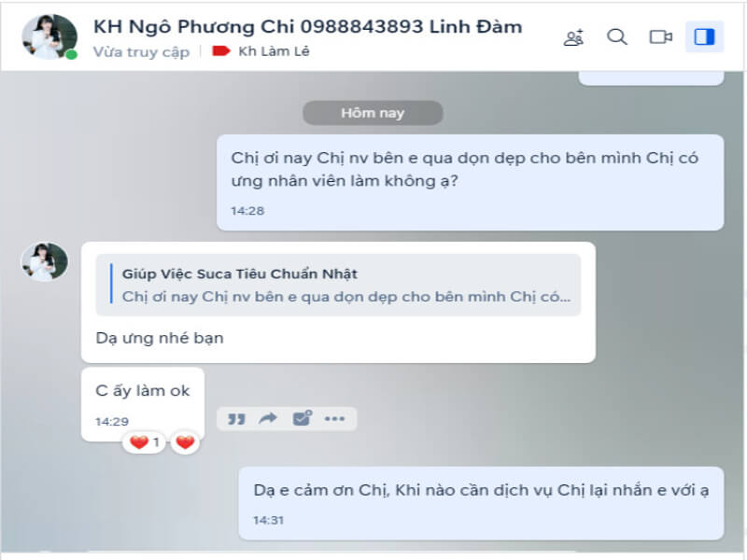This screenshot has height=560, width=747.
Task: Forward the 'C ấy làm ok' message
Action: click(x=268, y=418)
